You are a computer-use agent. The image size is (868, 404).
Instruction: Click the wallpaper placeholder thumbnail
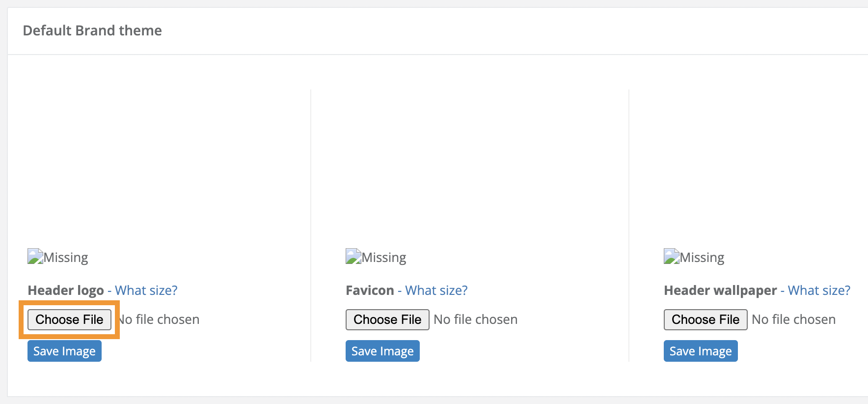tap(671, 256)
